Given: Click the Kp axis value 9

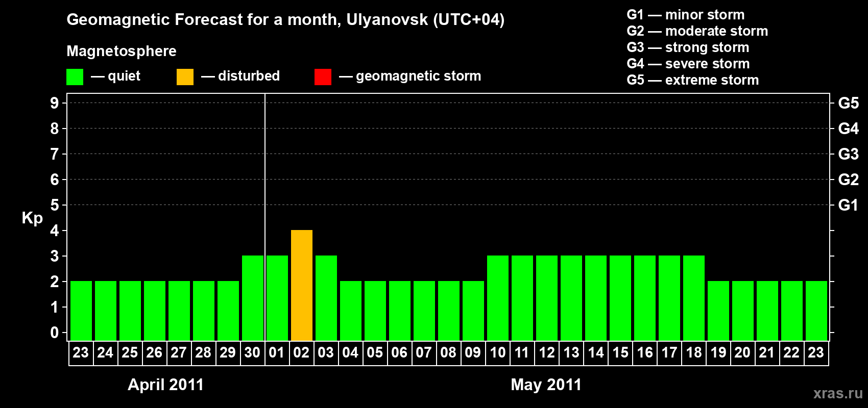Looking at the screenshot, I should 55,103.
